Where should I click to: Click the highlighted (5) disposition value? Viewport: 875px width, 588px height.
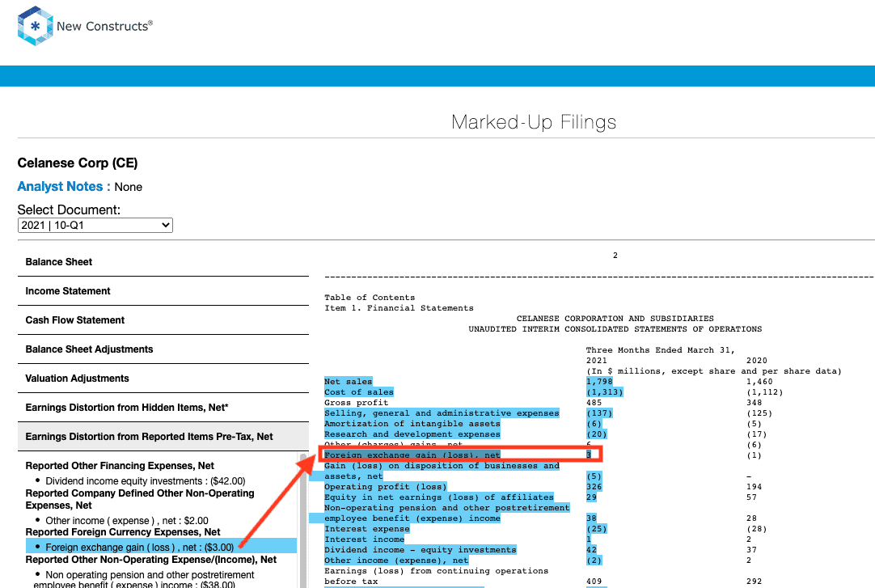594,476
